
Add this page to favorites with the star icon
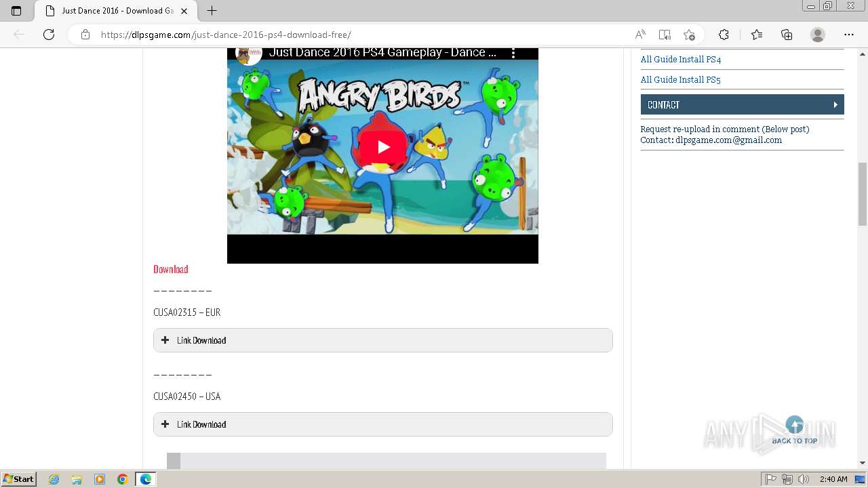(689, 35)
